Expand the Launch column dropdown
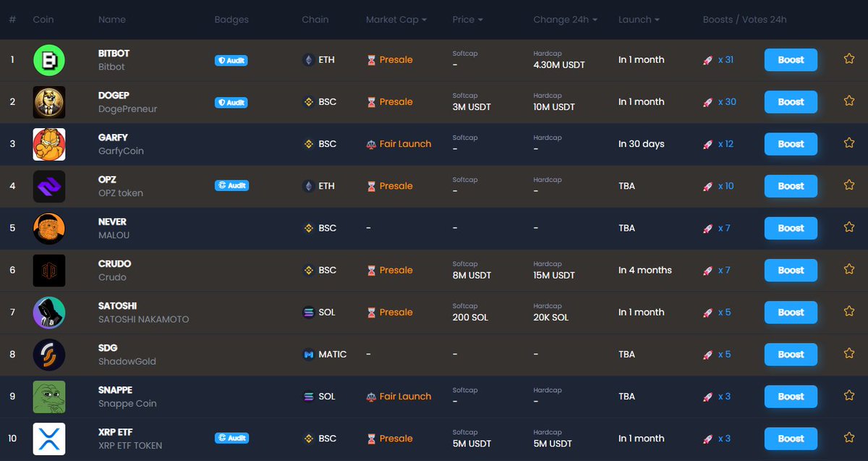 click(638, 20)
